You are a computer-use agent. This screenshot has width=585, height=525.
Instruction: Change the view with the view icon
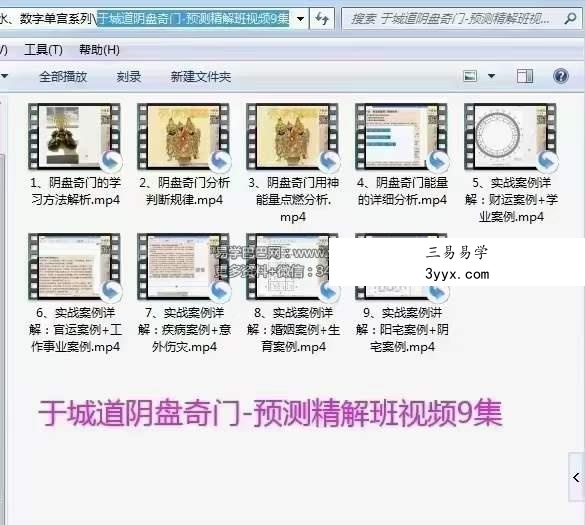point(470,76)
